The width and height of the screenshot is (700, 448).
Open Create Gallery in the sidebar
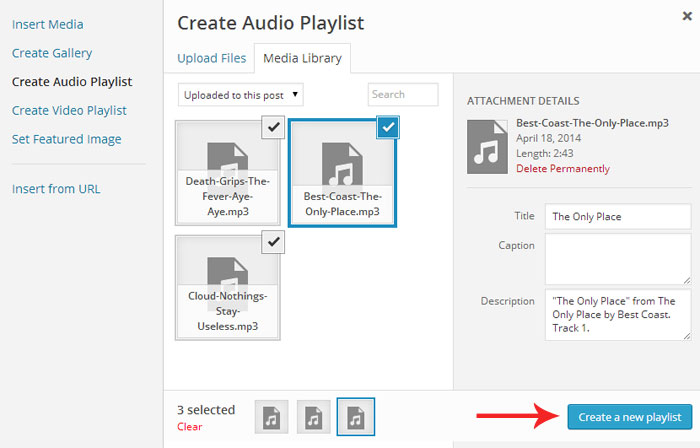pyautogui.click(x=52, y=53)
